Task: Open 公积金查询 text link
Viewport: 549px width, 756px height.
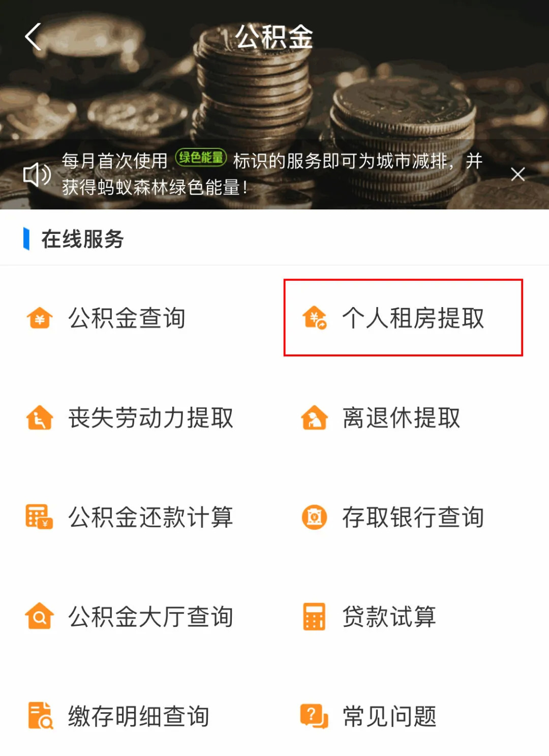Action: point(127,318)
